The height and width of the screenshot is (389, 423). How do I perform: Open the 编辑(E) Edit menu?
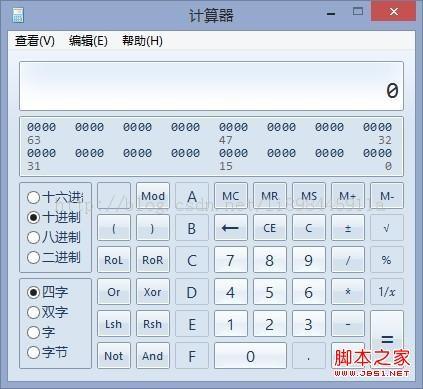[x=88, y=41]
